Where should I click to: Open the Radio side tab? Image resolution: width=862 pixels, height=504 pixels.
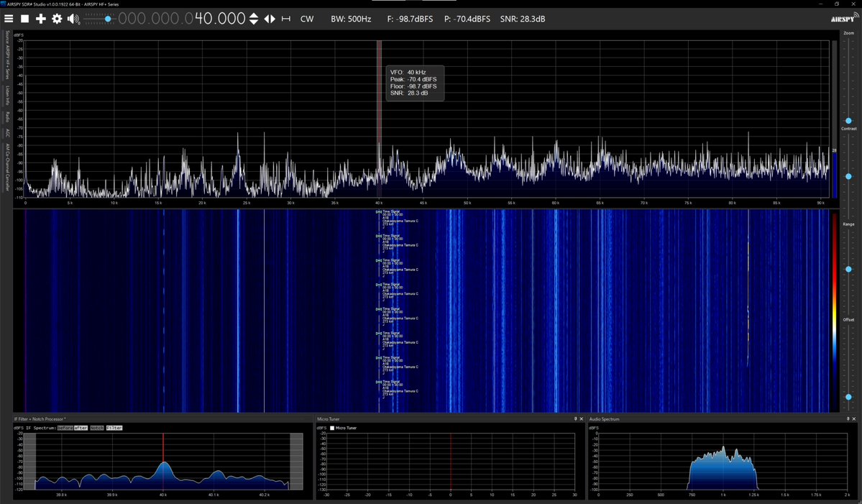[x=7, y=117]
